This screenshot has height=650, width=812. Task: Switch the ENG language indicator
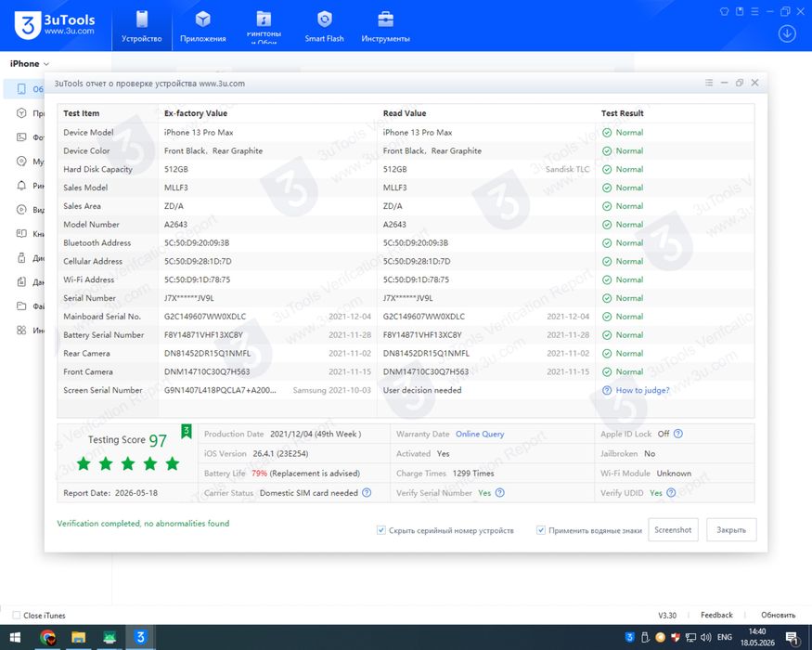click(725, 637)
